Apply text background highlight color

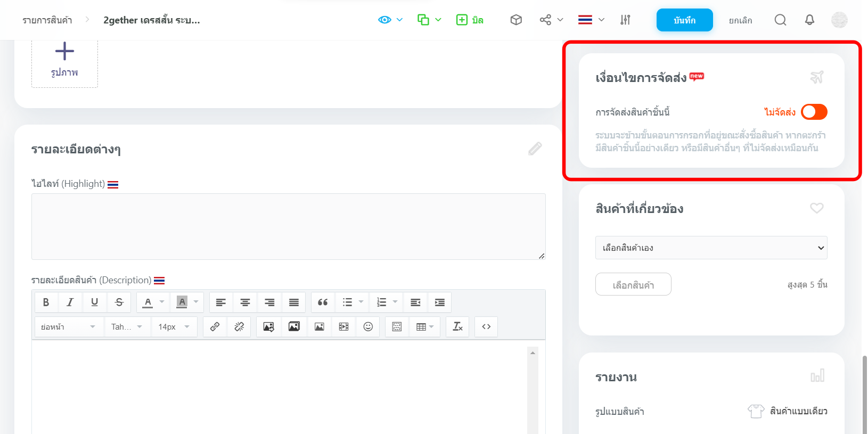[x=182, y=302]
